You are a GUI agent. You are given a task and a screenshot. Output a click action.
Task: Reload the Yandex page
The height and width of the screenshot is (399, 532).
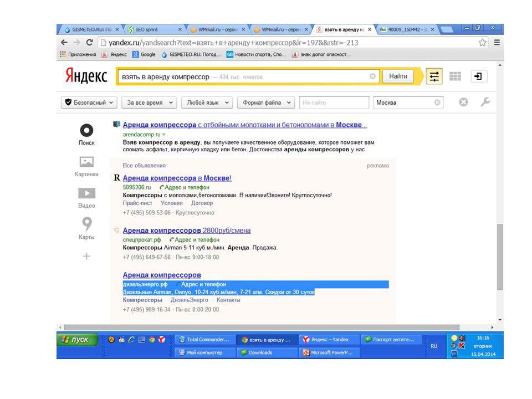[x=90, y=43]
